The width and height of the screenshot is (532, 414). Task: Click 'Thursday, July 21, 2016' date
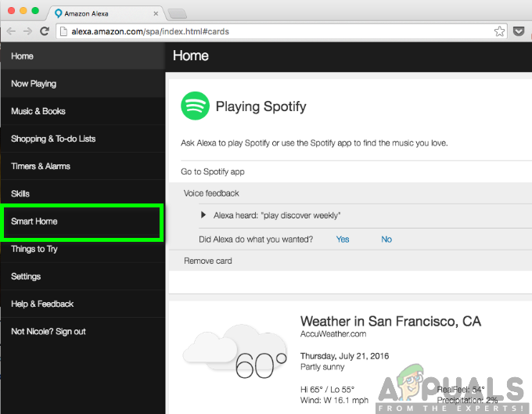344,356
